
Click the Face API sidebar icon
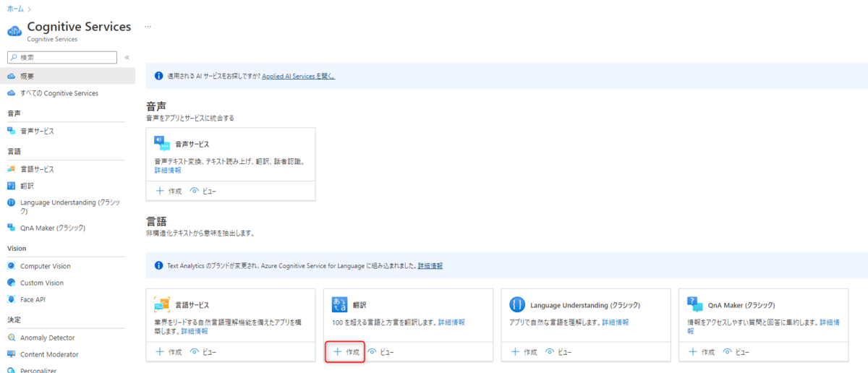[x=11, y=299]
